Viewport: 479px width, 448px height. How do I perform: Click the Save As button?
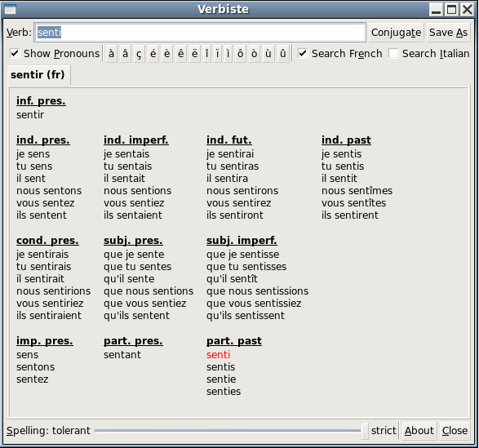coord(448,33)
